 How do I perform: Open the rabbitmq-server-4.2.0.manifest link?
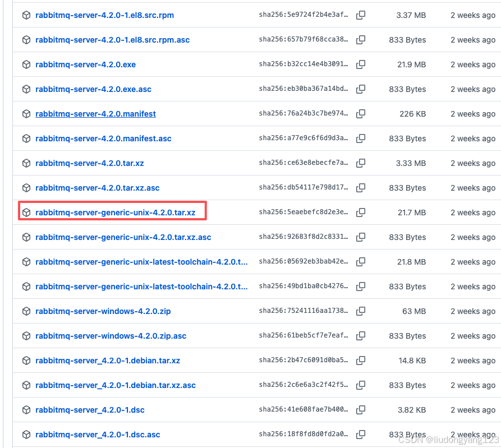(95, 114)
